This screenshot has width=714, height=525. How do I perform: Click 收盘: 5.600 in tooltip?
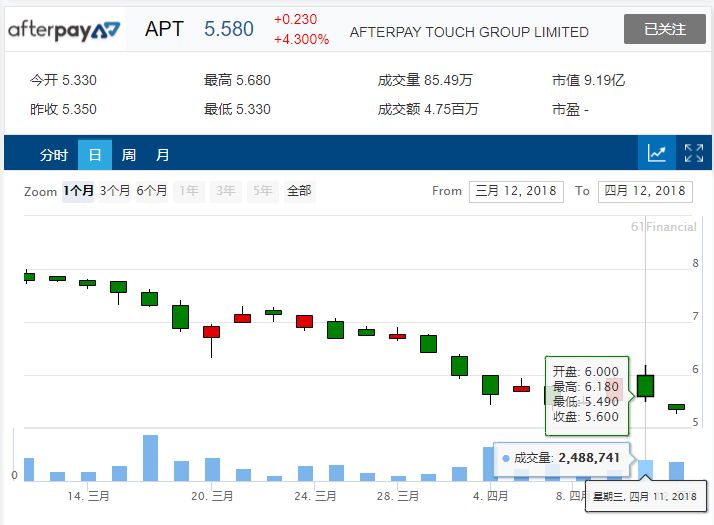[586, 417]
